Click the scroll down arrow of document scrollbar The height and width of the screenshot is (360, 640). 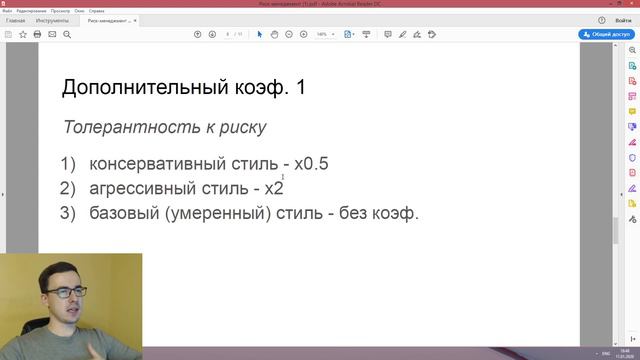pyautogui.click(x=616, y=344)
